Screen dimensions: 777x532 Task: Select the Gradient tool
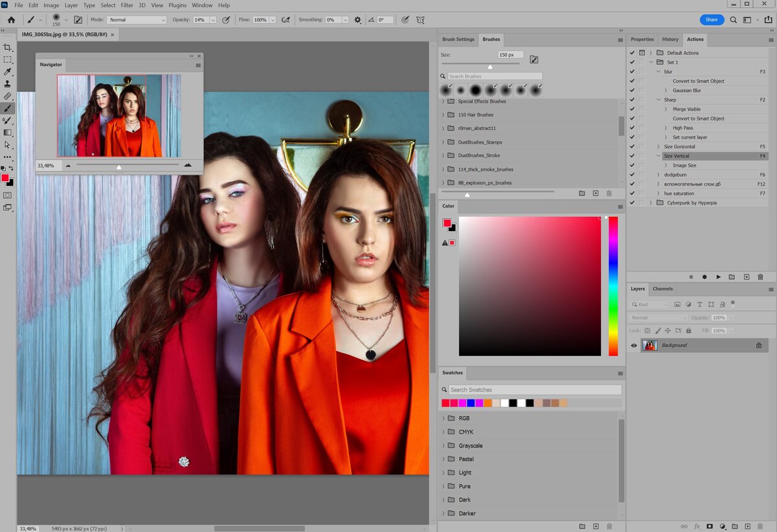click(8, 133)
